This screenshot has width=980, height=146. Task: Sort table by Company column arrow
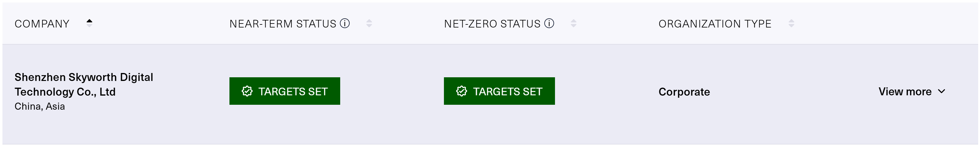pyautogui.click(x=89, y=23)
